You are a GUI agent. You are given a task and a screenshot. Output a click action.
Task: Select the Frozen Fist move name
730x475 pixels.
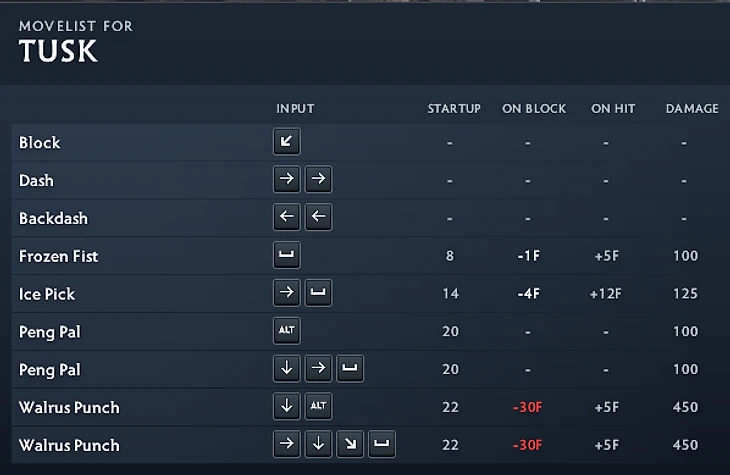pos(58,256)
